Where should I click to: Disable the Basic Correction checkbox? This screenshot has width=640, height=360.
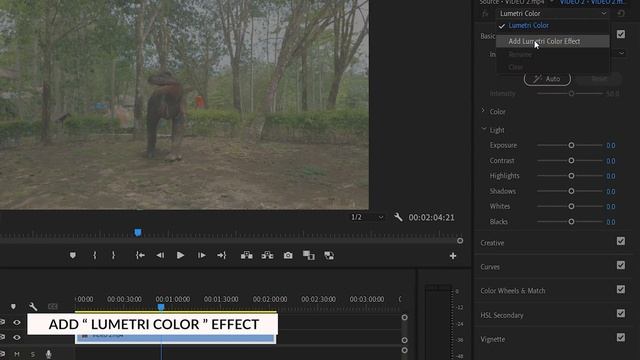coord(621,34)
